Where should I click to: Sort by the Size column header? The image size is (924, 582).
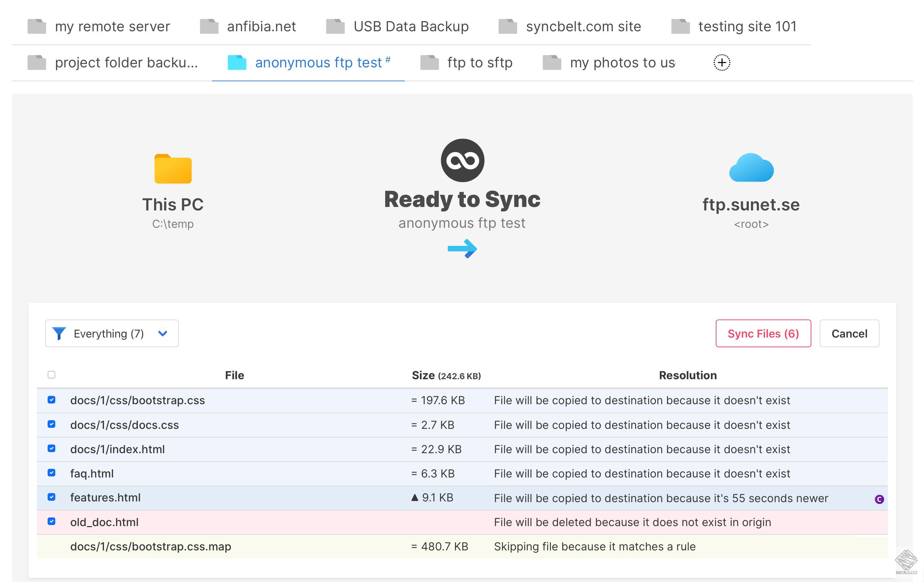click(423, 375)
